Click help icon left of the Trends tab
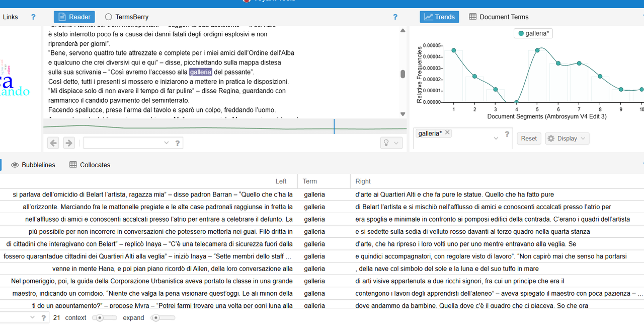Screen dimensions: 644x326 (395, 17)
